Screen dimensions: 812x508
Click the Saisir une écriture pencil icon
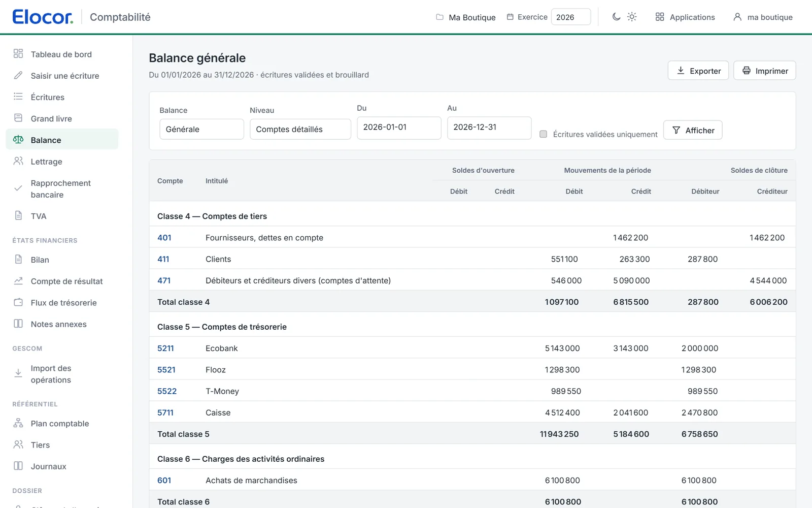coord(18,75)
